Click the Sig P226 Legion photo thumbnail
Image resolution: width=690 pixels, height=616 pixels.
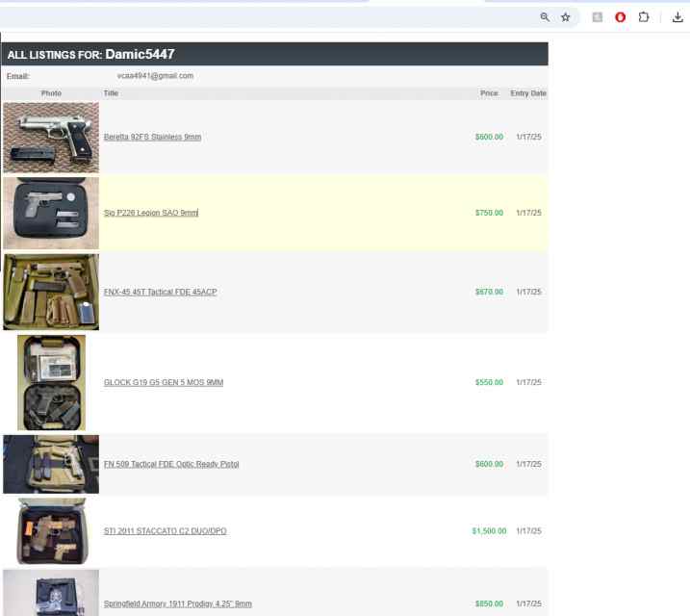(x=51, y=213)
